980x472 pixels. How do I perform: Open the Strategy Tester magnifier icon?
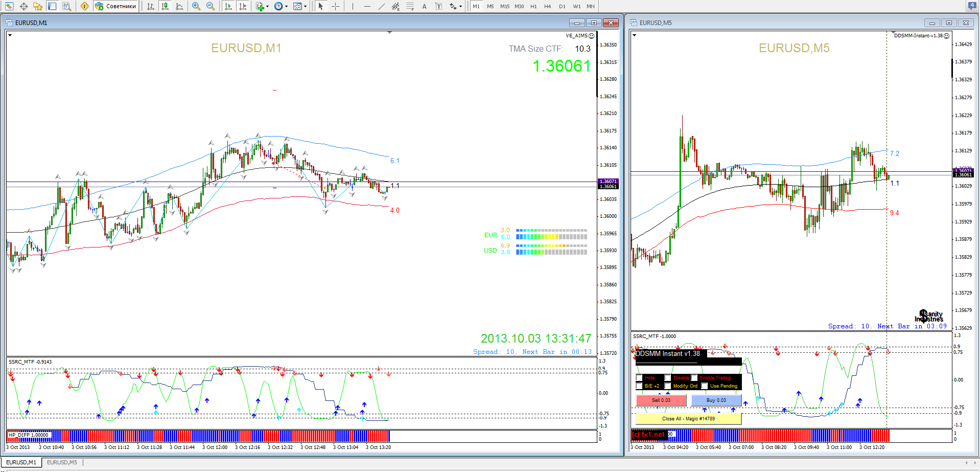[66, 6]
